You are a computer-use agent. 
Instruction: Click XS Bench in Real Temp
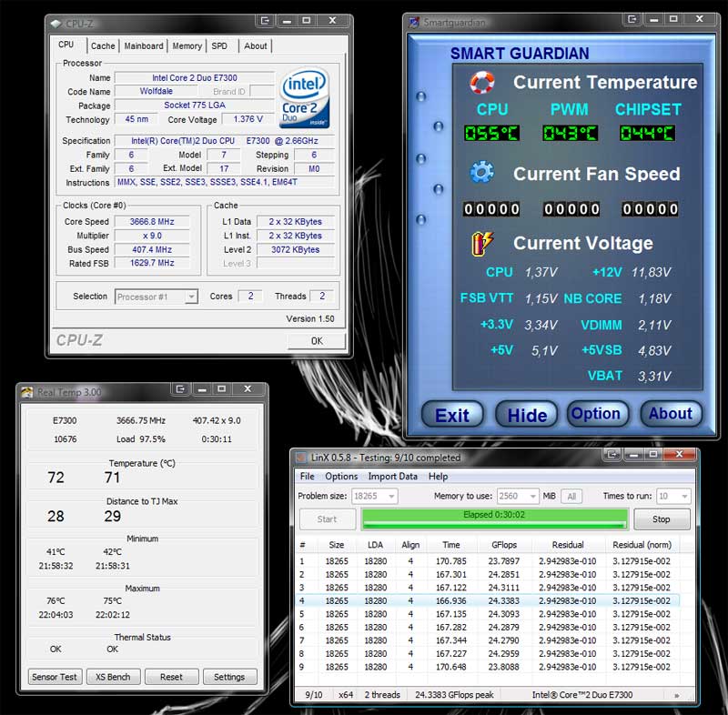tap(113, 677)
